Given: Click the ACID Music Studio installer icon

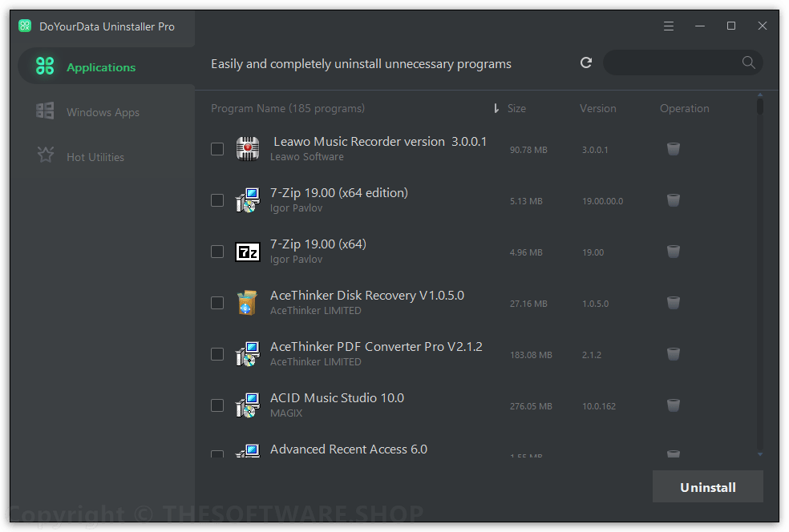Looking at the screenshot, I should [x=248, y=405].
